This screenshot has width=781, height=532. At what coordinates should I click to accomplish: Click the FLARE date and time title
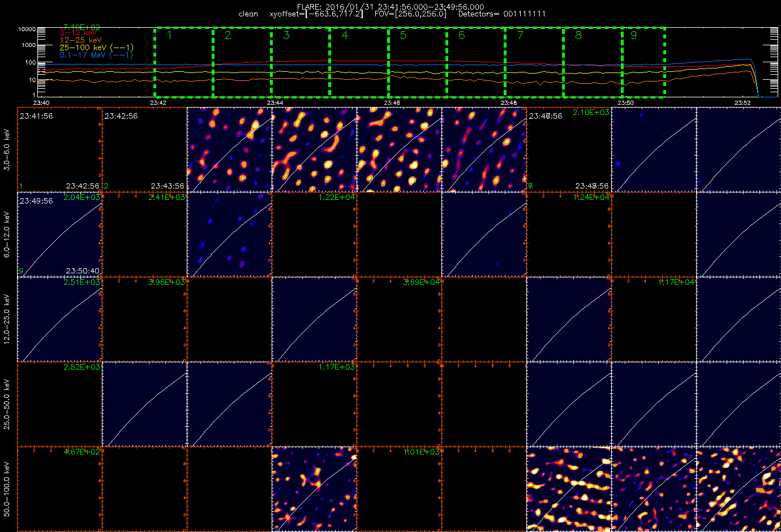[x=390, y=7]
